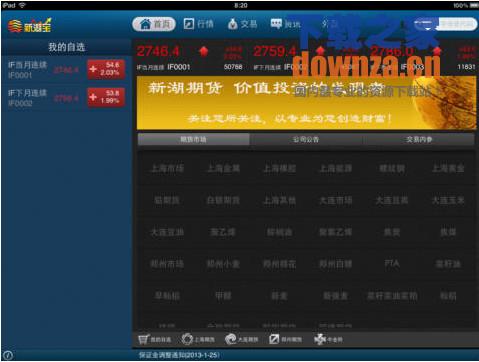Tap the 我的自选 panel header
Screen dimensions: 479x362
(66, 47)
